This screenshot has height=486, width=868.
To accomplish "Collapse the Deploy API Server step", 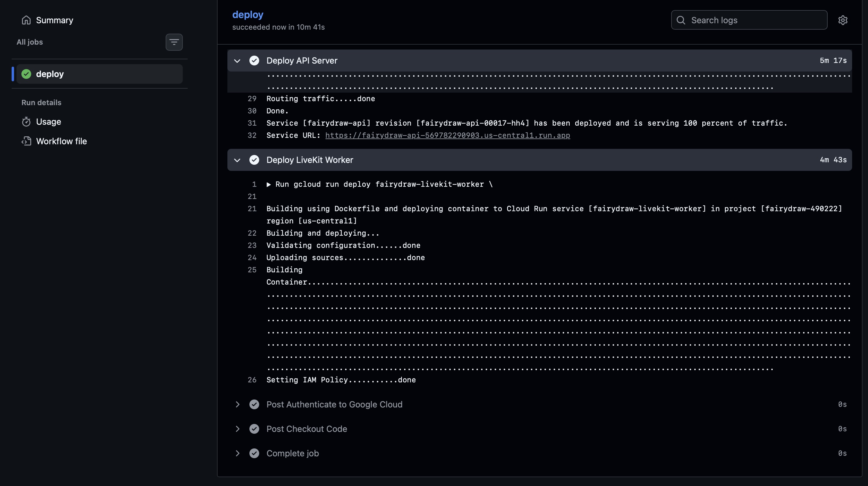I will click(237, 61).
